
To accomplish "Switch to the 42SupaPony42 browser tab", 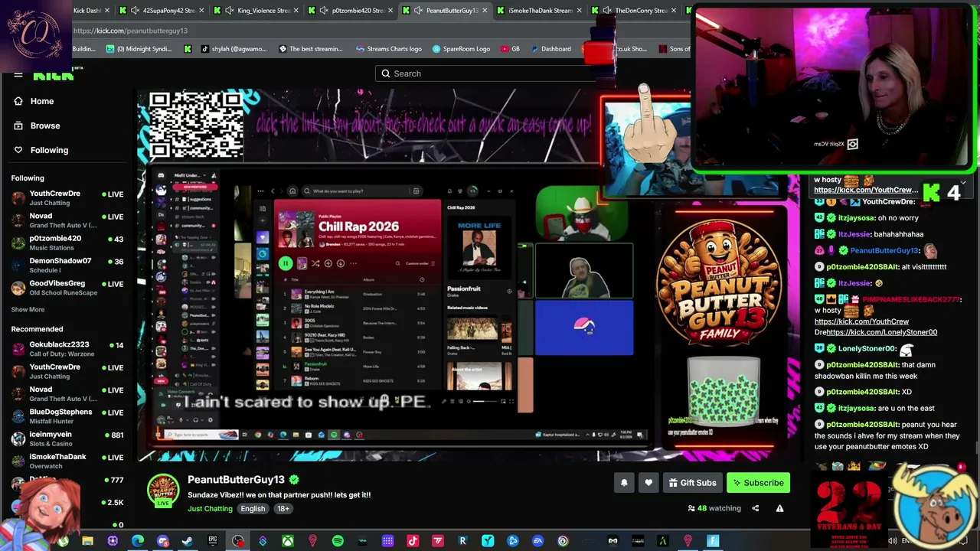I will coord(163,11).
